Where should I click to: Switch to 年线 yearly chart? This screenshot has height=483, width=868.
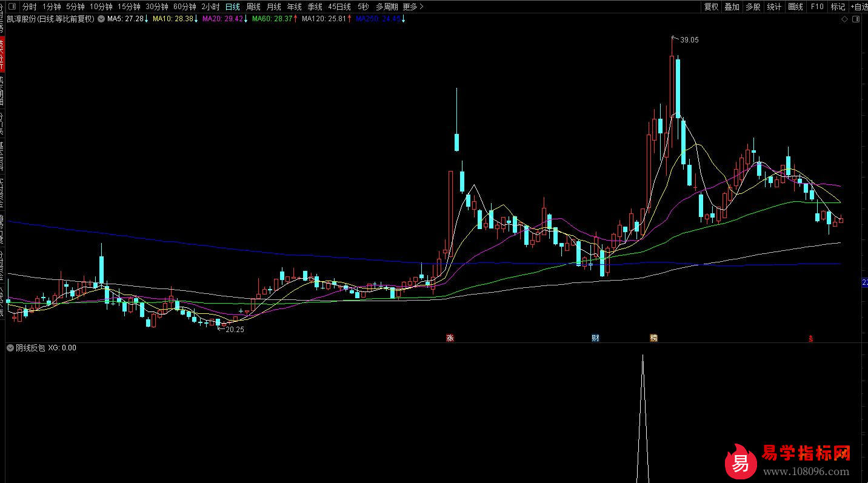point(294,7)
